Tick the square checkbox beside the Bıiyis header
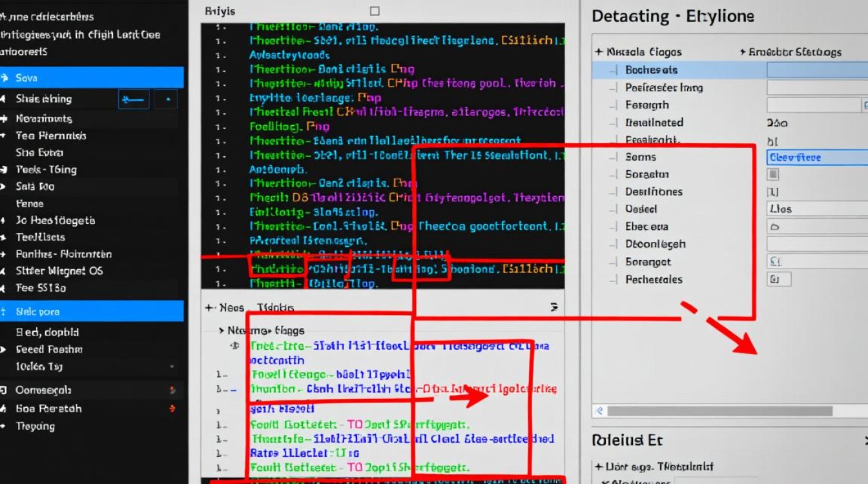Image resolution: width=868 pixels, height=484 pixels. click(375, 11)
